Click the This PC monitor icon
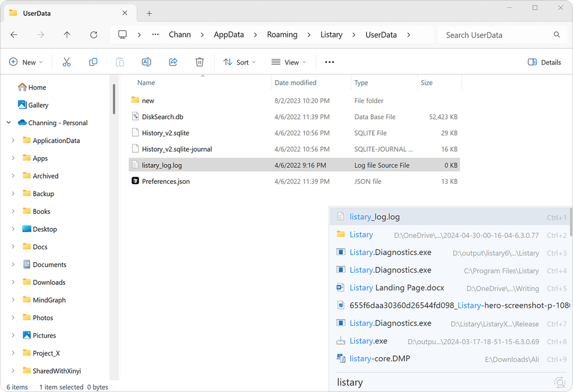The image size is (573, 392). (123, 34)
